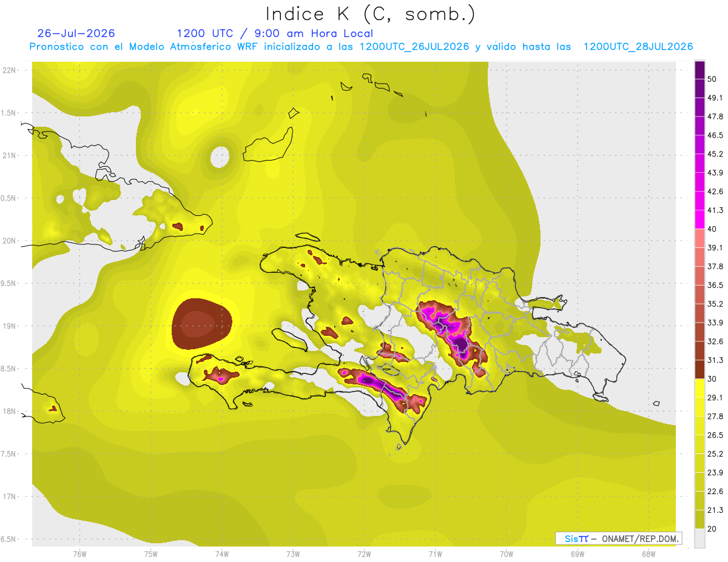Image resolution: width=728 pixels, height=562 pixels.
Task: Click the "21N" latitude label
Action: (x=8, y=155)
